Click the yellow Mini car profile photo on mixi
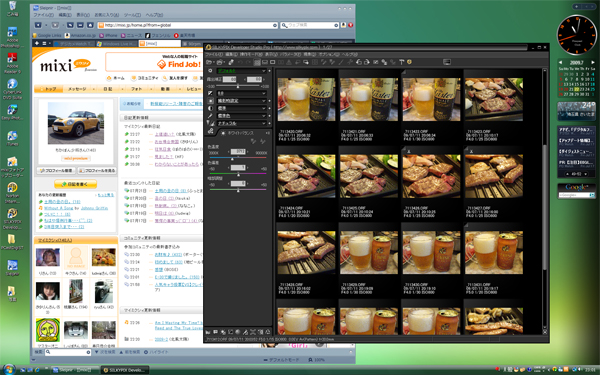The height and width of the screenshot is (375, 600). (x=76, y=123)
